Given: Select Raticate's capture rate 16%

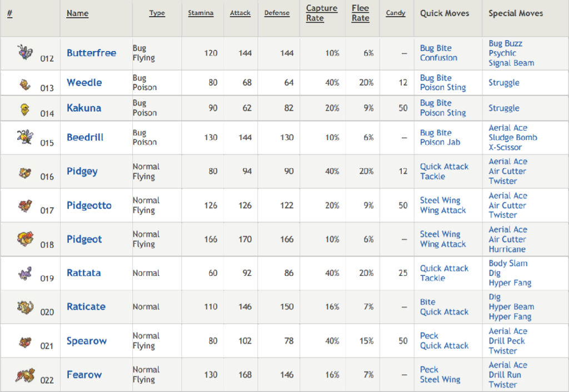Looking at the screenshot, I should pyautogui.click(x=332, y=307).
